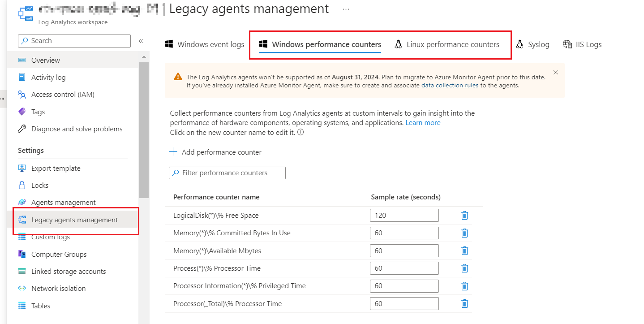The width and height of the screenshot is (644, 324).
Task: Open the ellipsis more options menu
Action: point(346,9)
